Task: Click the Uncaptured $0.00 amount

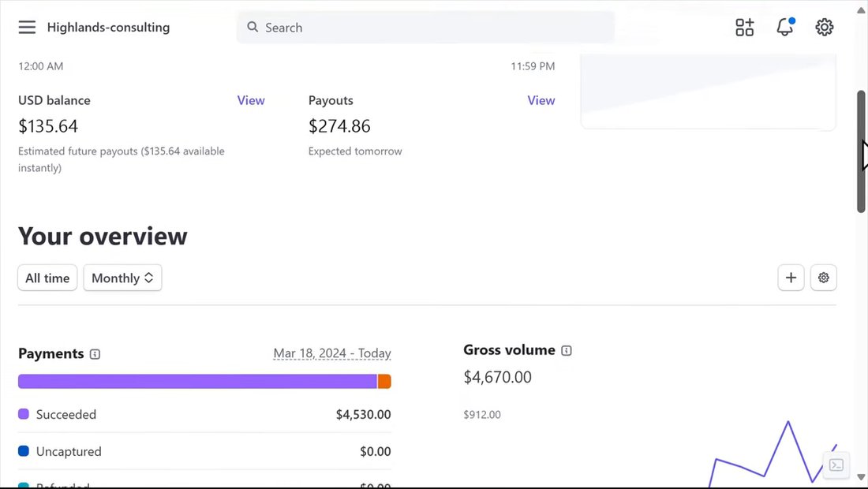Action: click(x=376, y=451)
